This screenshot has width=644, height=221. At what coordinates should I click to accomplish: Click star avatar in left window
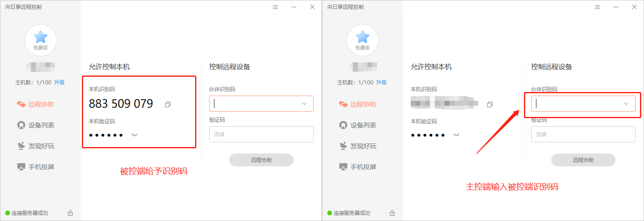(x=41, y=39)
